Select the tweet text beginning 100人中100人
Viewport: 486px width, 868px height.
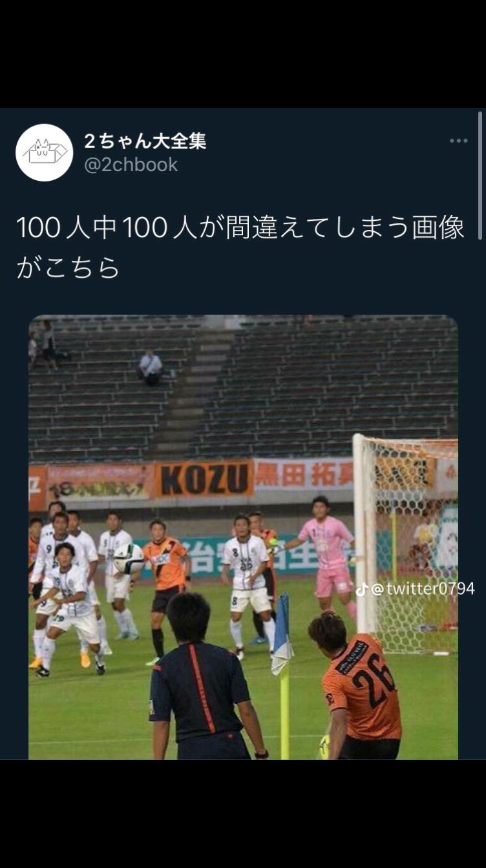pyautogui.click(x=240, y=247)
